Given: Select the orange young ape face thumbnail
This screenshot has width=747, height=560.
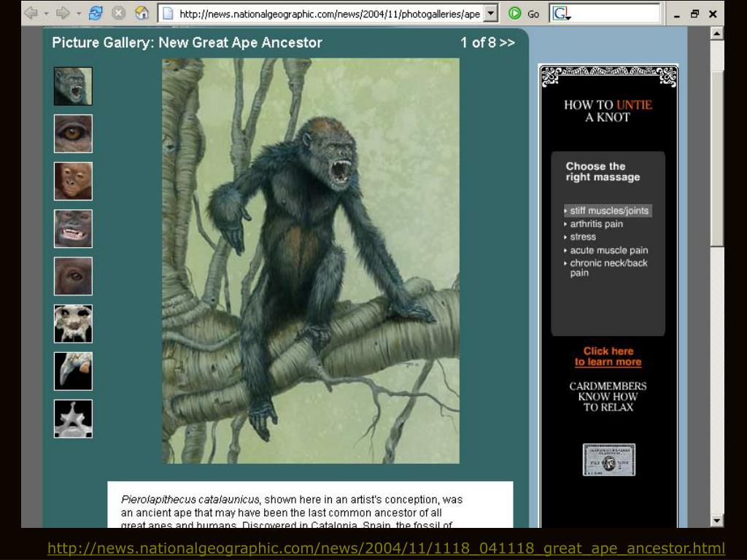Looking at the screenshot, I should coord(73,182).
